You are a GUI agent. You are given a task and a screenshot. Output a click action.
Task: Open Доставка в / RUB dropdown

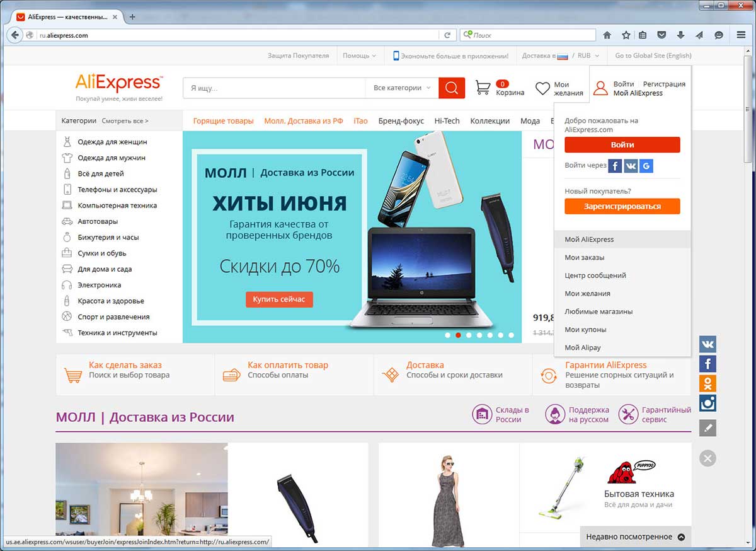click(x=561, y=55)
